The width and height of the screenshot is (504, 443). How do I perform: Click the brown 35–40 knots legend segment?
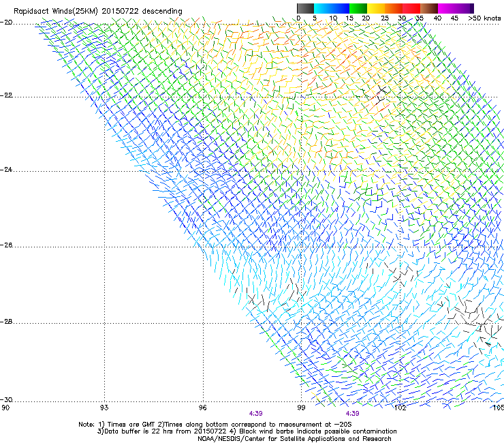429,8
